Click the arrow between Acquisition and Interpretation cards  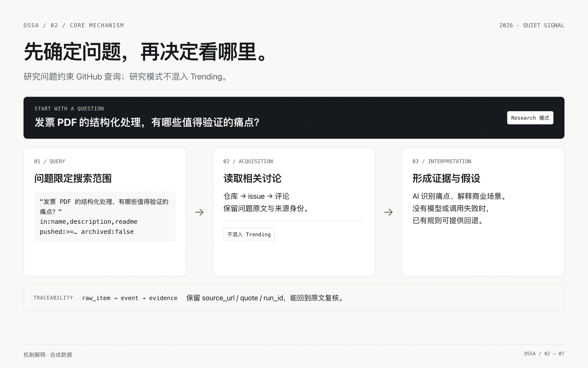388,212
